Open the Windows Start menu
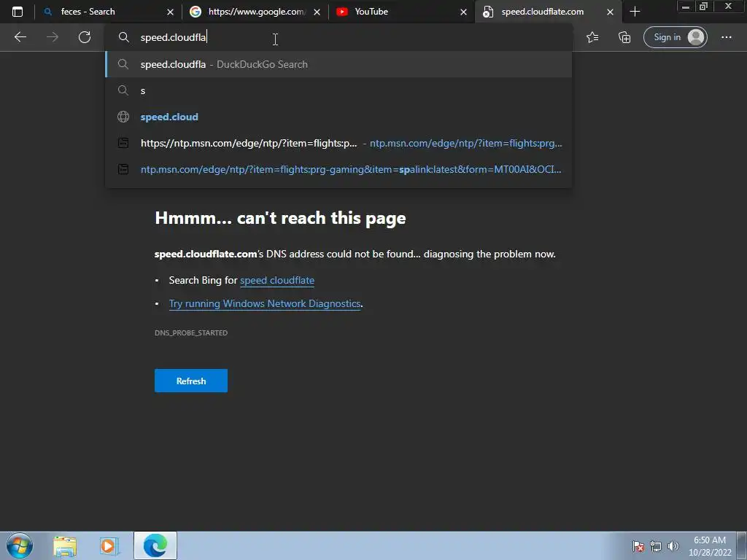The image size is (747, 560). (20, 545)
